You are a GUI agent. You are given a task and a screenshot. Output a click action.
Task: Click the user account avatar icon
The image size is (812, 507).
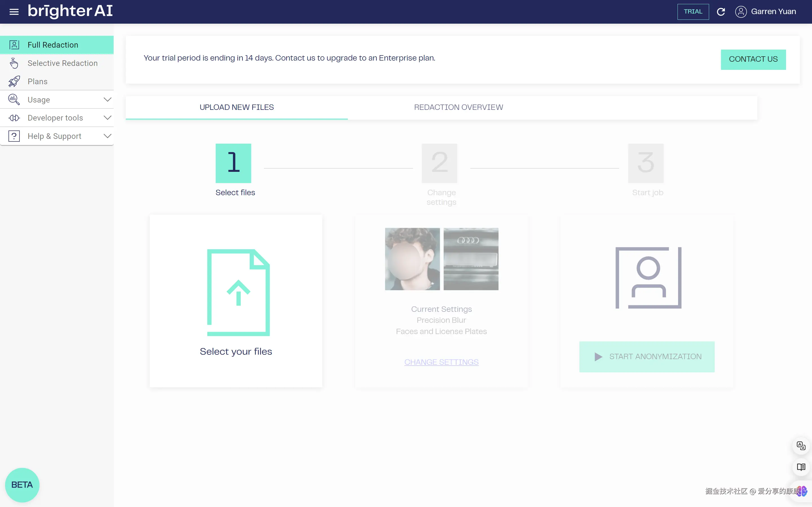pyautogui.click(x=741, y=12)
